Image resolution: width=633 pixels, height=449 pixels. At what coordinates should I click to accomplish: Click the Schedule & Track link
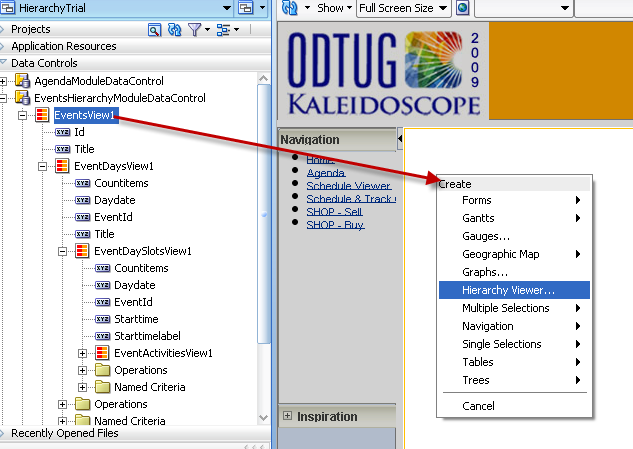point(351,199)
